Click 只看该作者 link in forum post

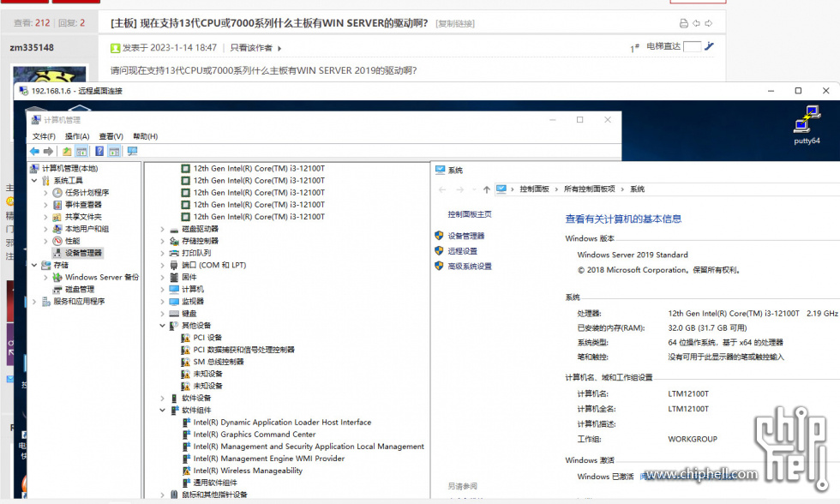[x=251, y=48]
